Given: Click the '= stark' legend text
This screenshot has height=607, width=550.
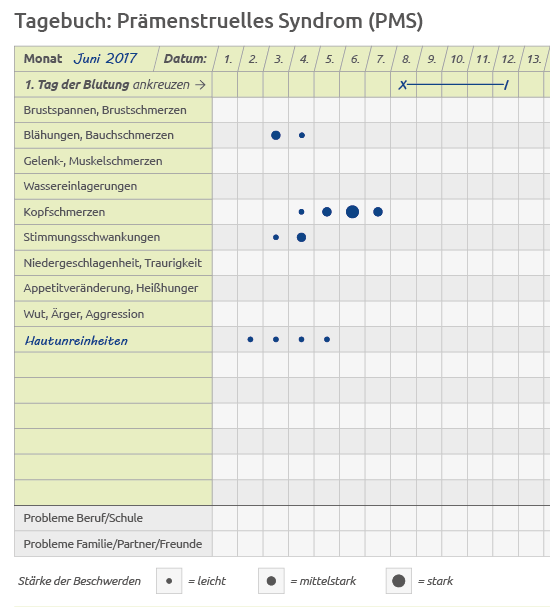Looking at the screenshot, I should pos(435,581).
